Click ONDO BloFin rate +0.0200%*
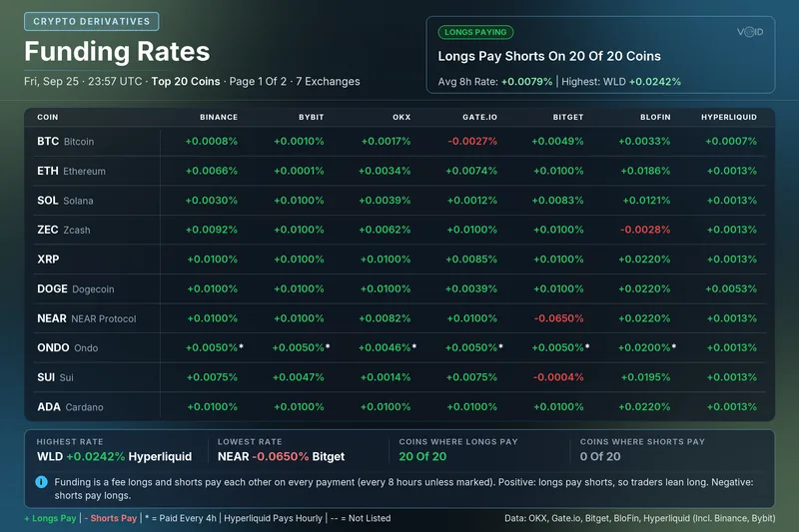799x532 pixels. tap(647, 347)
